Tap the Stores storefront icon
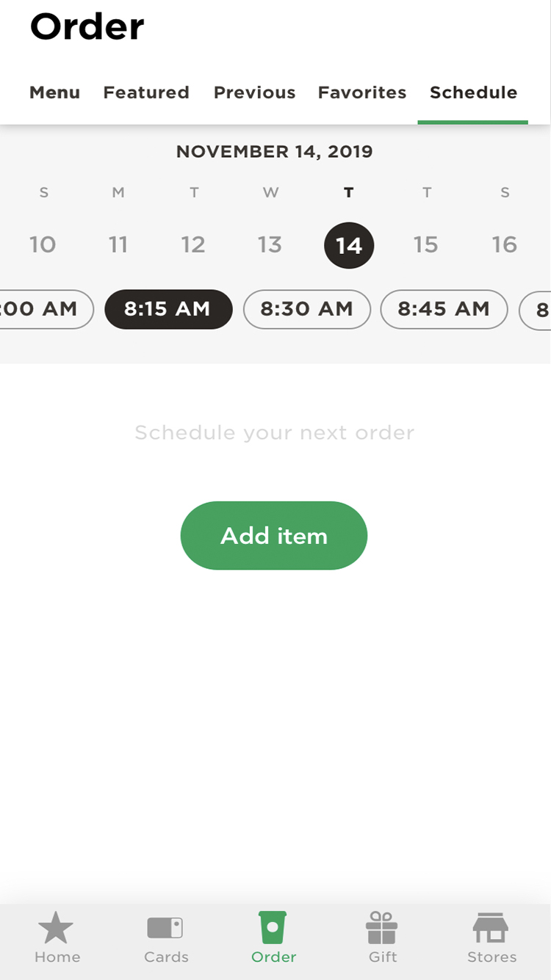 click(x=491, y=928)
